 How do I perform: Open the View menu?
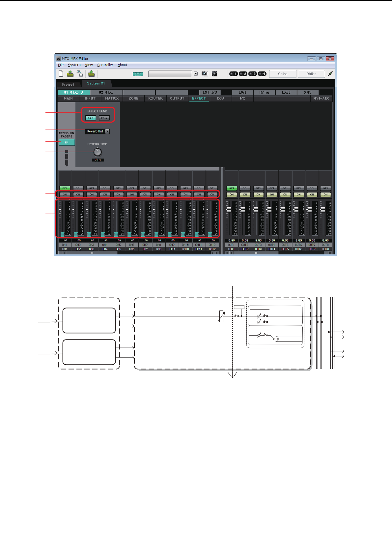[x=89, y=65]
